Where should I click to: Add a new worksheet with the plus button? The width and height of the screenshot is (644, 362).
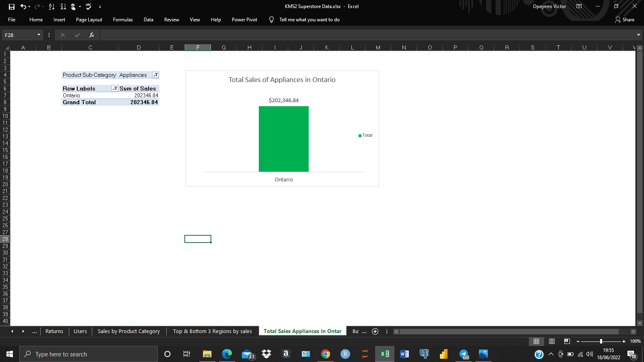(x=375, y=331)
